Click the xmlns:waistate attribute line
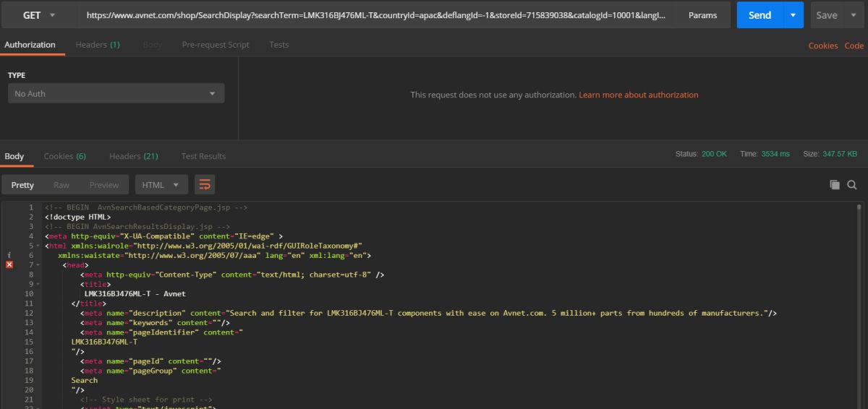Viewport: 868px width, 409px height. (215, 256)
